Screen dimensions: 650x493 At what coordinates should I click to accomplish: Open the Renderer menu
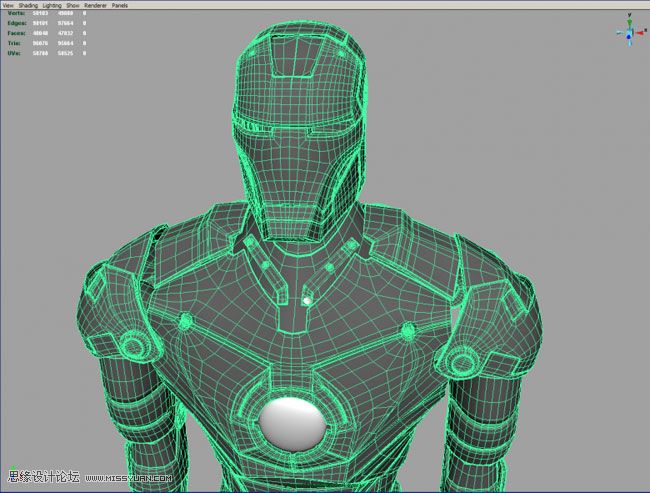coord(95,5)
